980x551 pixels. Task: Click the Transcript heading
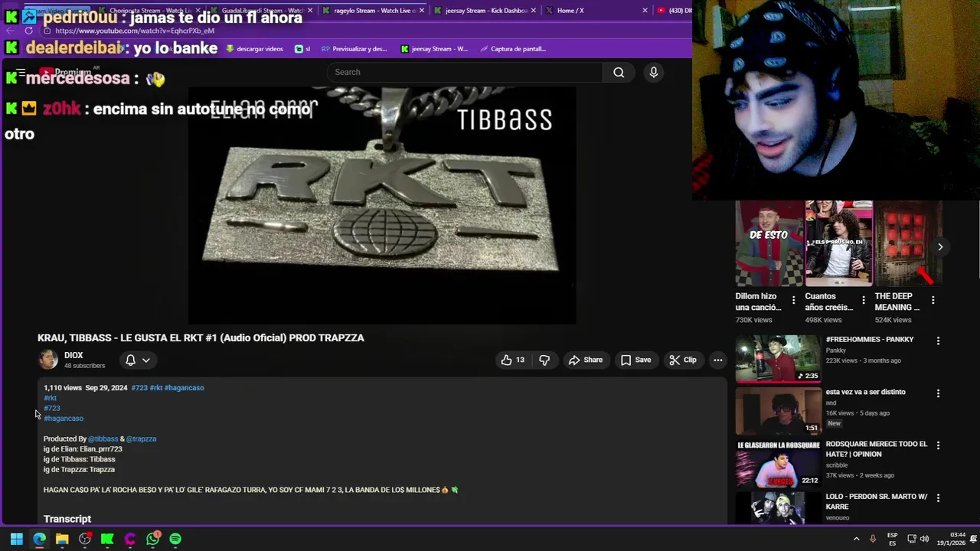pyautogui.click(x=67, y=519)
